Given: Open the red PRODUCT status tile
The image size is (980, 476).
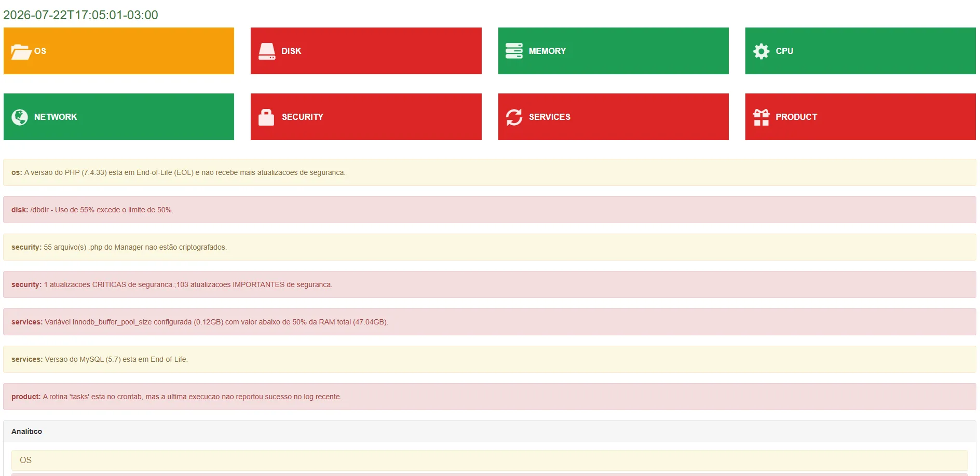Looking at the screenshot, I should (860, 117).
